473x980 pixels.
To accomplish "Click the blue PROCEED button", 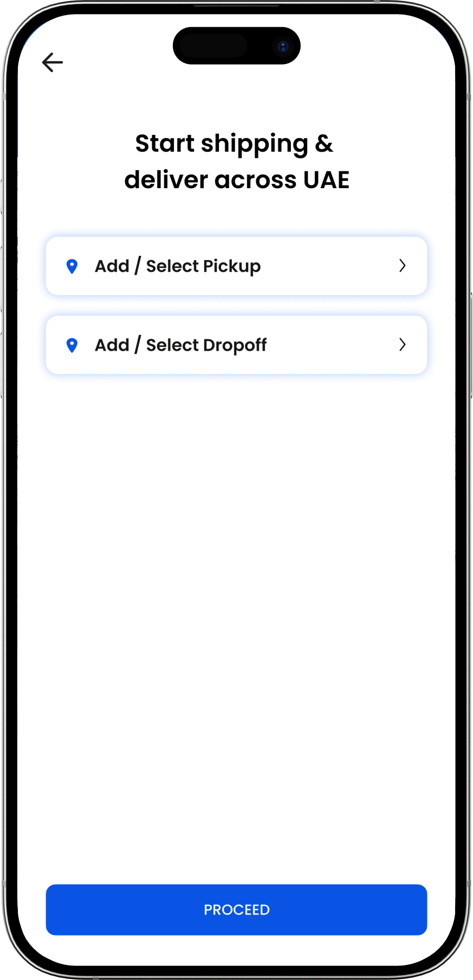I will (236, 910).
